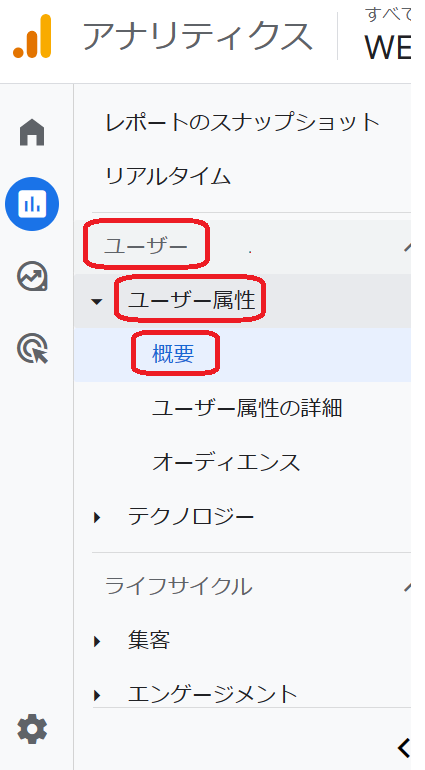Open the Admin gear icon
Screen dimensions: 425x770
point(32,729)
